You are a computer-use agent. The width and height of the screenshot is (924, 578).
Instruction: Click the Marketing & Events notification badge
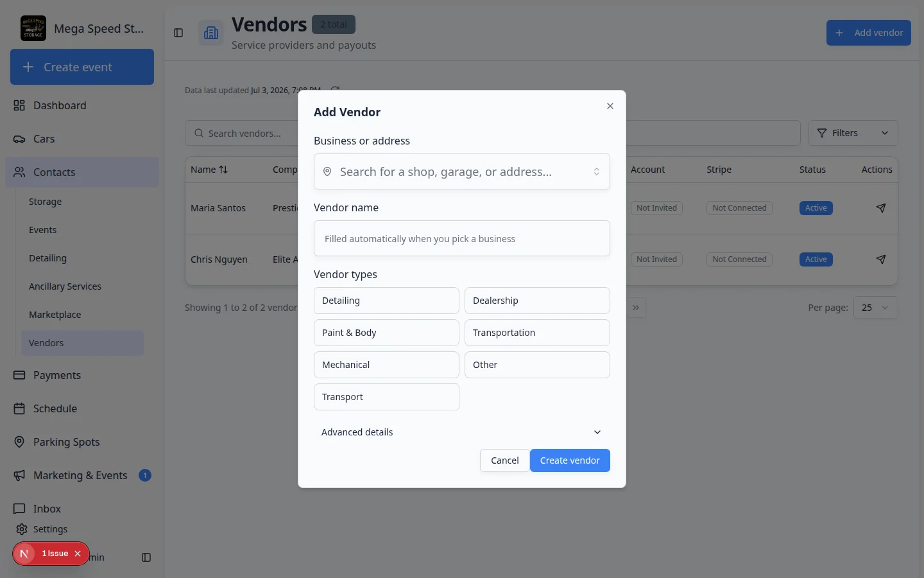click(x=145, y=475)
